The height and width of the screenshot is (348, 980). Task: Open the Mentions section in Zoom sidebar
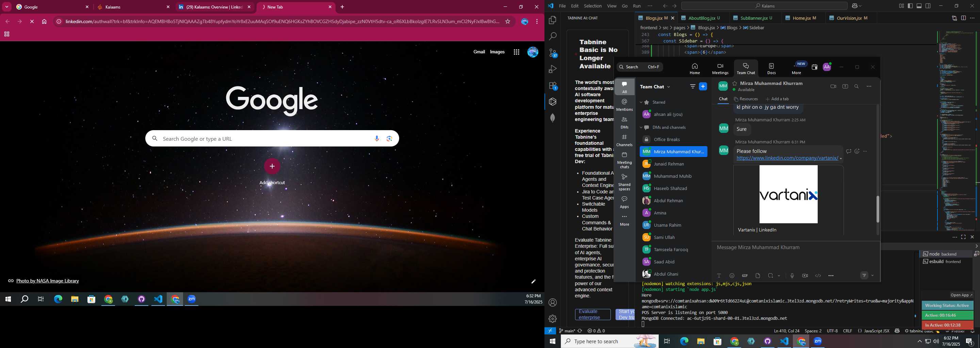[624, 105]
